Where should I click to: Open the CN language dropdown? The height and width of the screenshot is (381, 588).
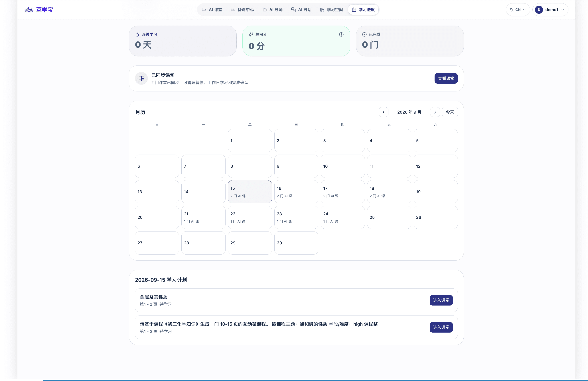pos(518,10)
